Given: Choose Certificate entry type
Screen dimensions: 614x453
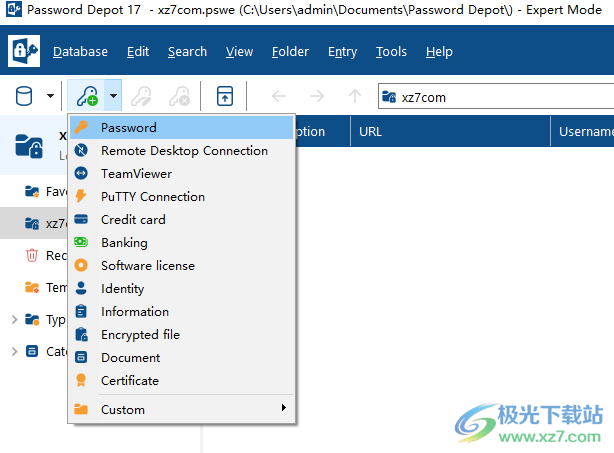Looking at the screenshot, I should [x=182, y=381].
